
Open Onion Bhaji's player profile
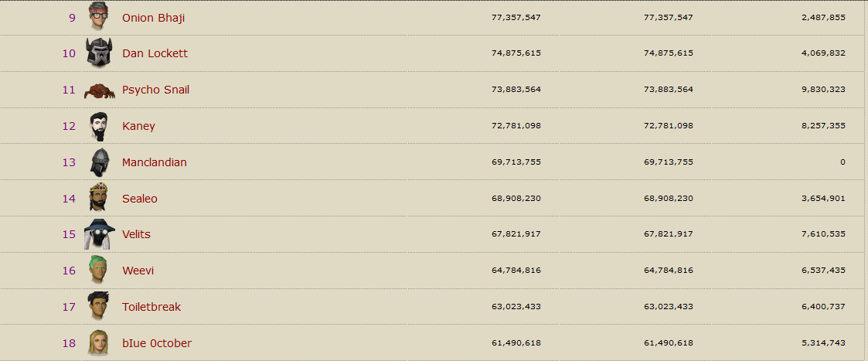(x=153, y=17)
